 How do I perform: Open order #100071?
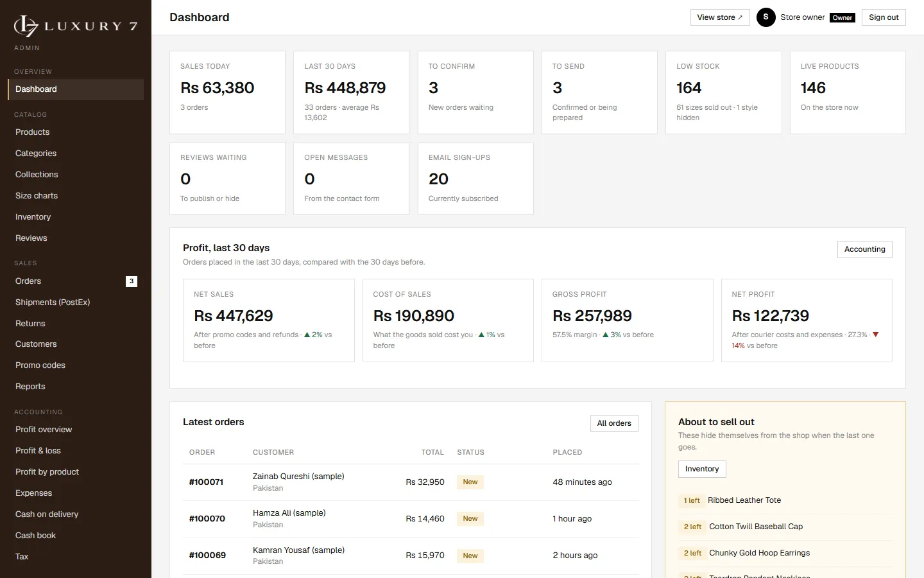[x=206, y=482]
